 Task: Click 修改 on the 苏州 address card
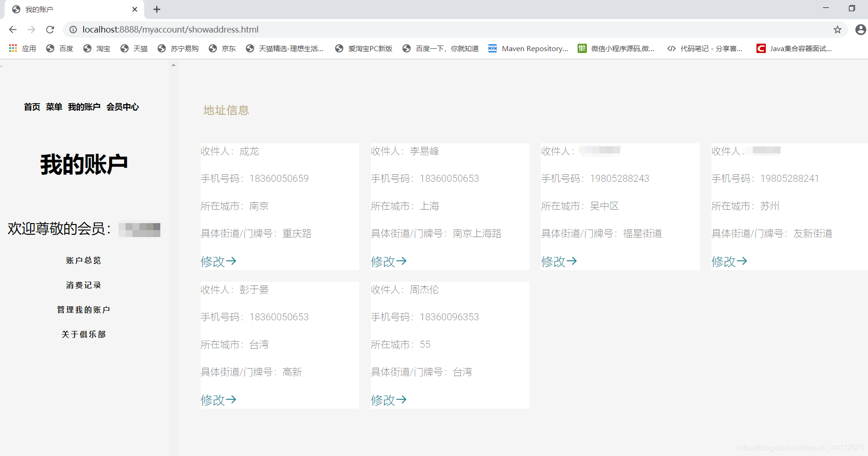point(729,262)
